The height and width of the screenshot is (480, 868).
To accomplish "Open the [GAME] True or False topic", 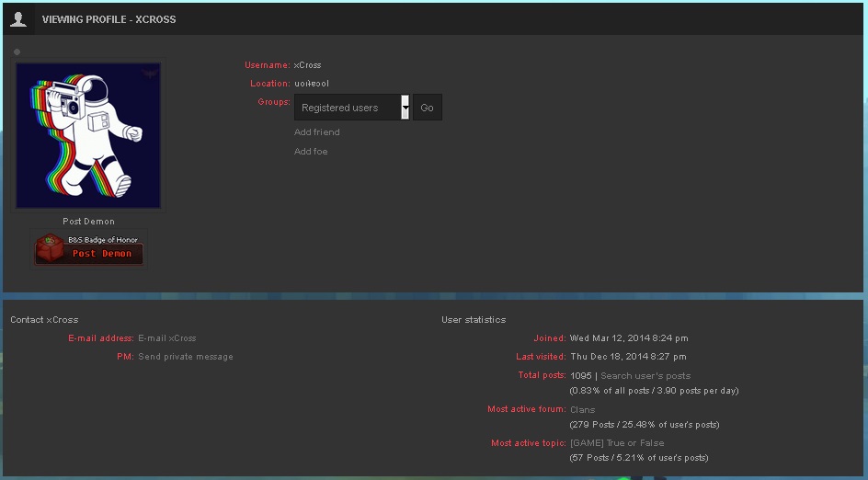I will (617, 443).
